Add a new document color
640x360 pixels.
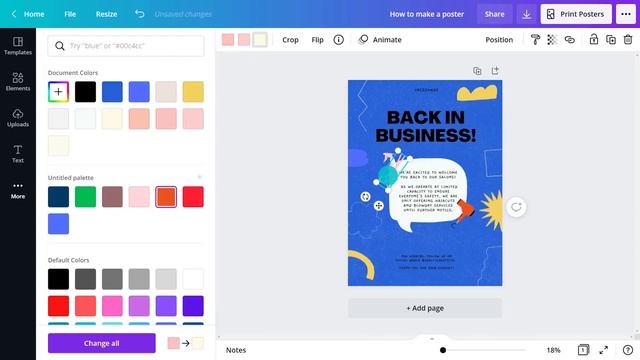point(58,91)
